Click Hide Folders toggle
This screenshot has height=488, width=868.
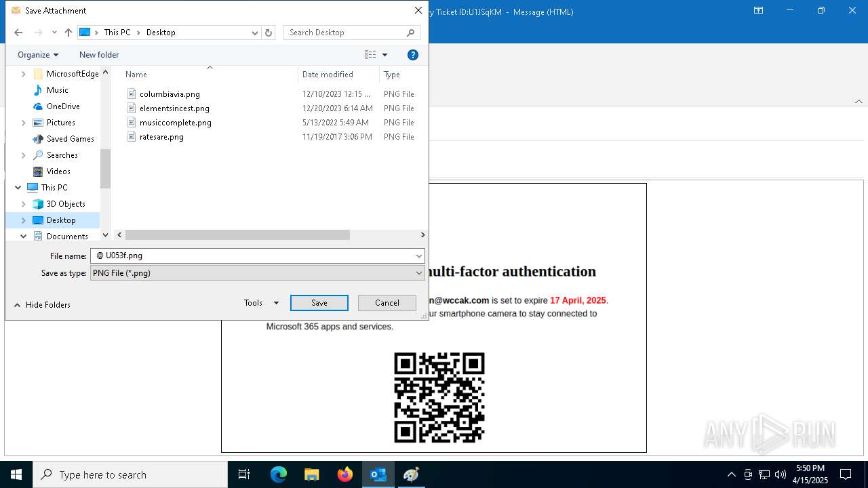[42, 305]
